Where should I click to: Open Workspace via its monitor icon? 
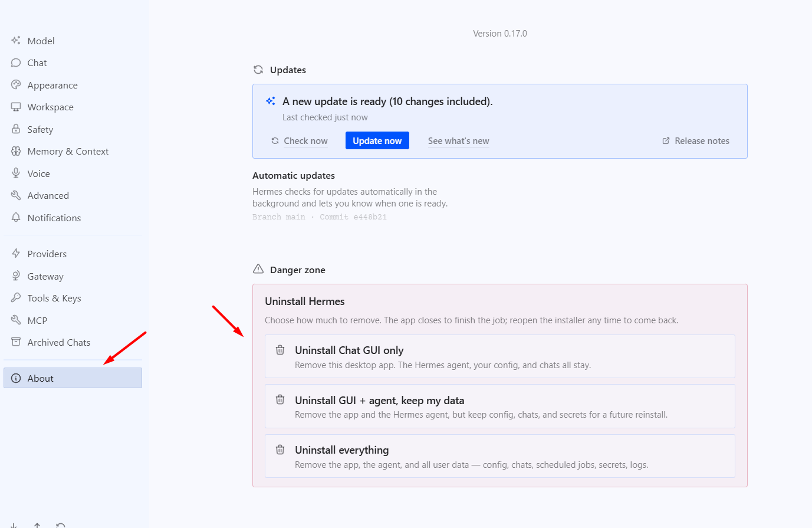pos(16,107)
